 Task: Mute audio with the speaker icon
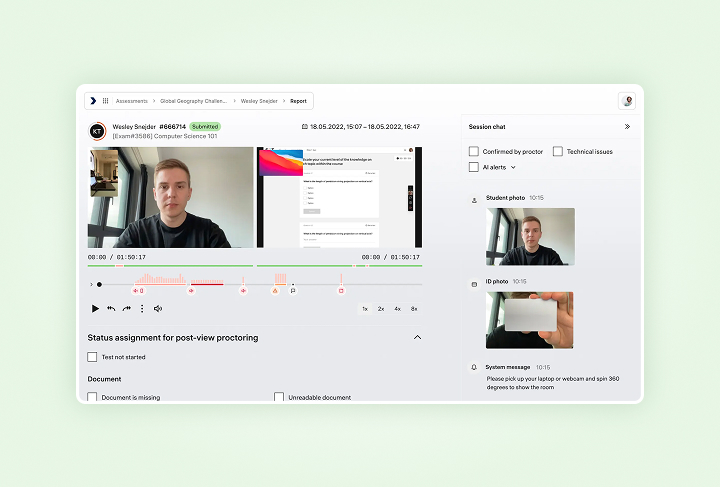tap(158, 308)
